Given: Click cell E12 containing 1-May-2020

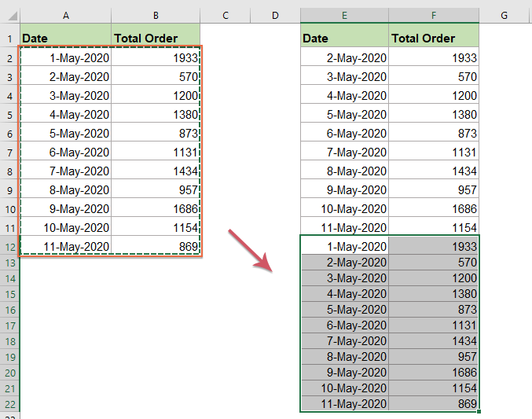Looking at the screenshot, I should coord(344,246).
